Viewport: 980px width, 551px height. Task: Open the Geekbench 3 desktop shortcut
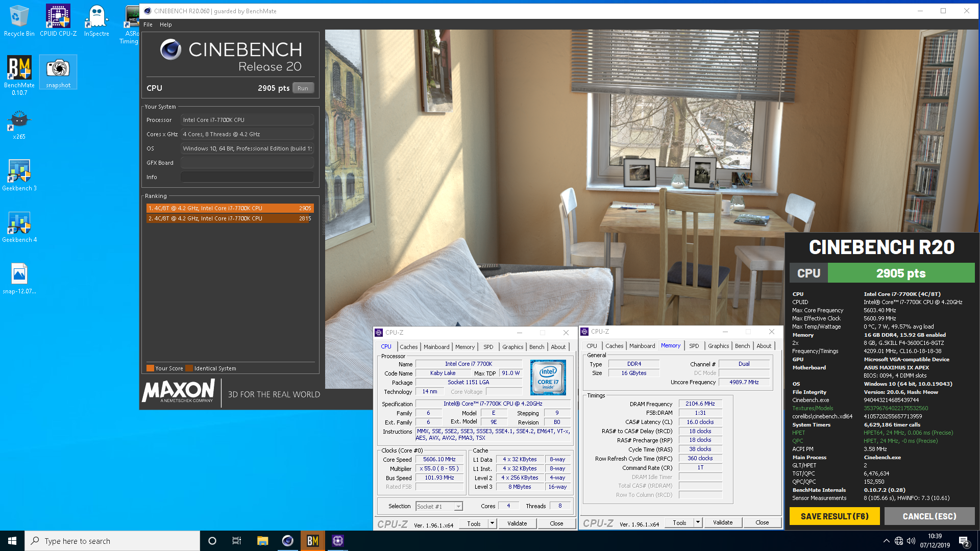point(19,175)
